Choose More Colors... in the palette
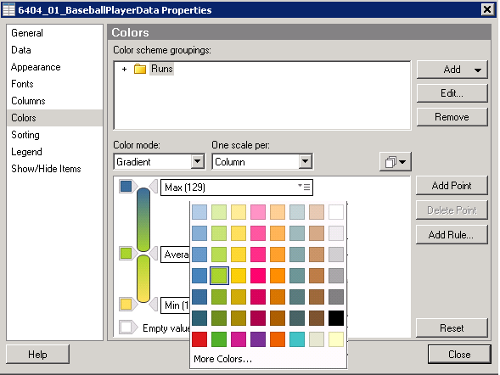This screenshot has width=500, height=375. 223,359
